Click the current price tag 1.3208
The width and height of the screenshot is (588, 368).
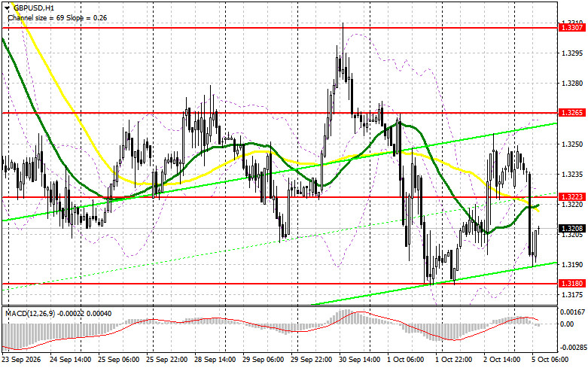[x=572, y=228]
